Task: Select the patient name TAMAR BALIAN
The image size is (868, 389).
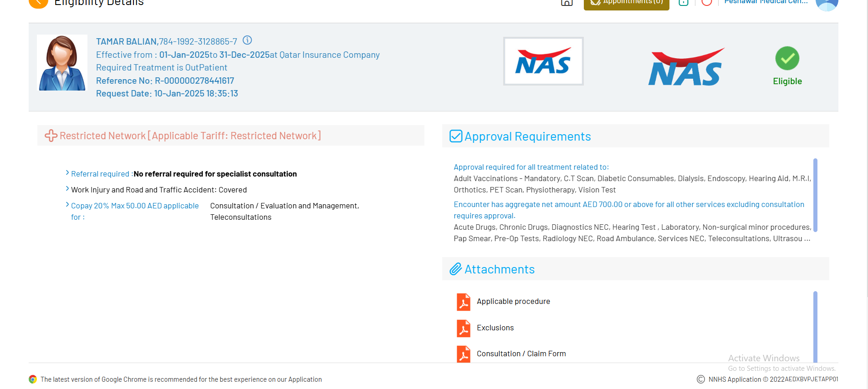Action: click(126, 41)
